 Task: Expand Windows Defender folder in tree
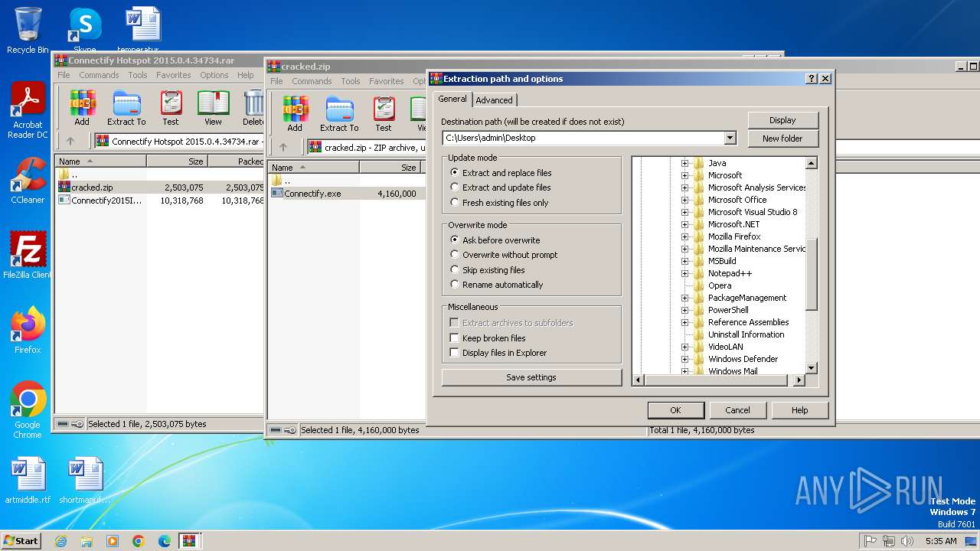[685, 359]
